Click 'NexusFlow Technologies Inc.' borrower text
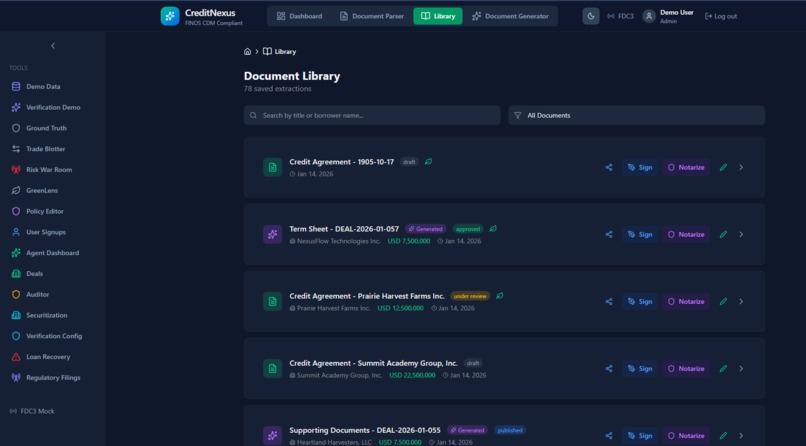 point(338,241)
